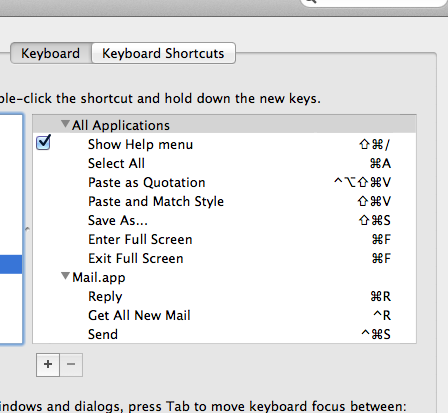Click the search field in the toolbar

[374, 3]
